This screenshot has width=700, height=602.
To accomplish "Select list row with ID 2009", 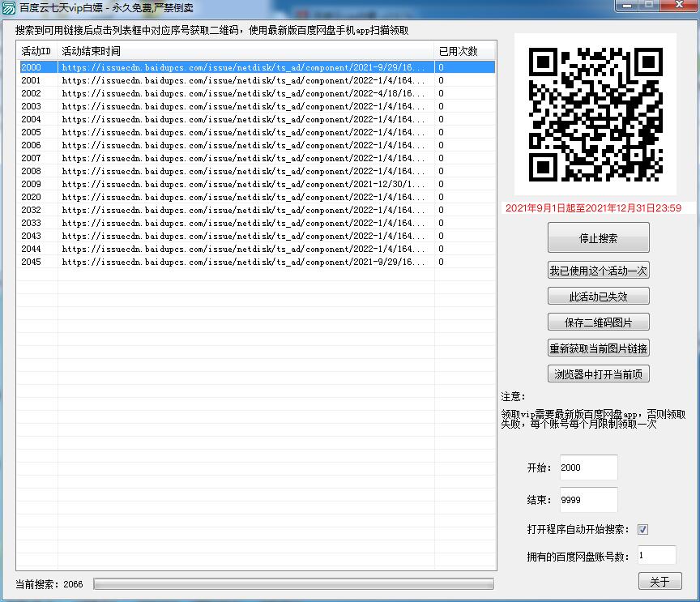I will (257, 184).
